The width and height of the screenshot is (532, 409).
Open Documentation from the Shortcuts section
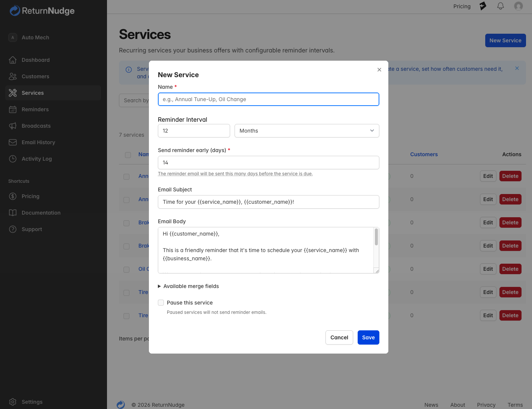[40, 213]
